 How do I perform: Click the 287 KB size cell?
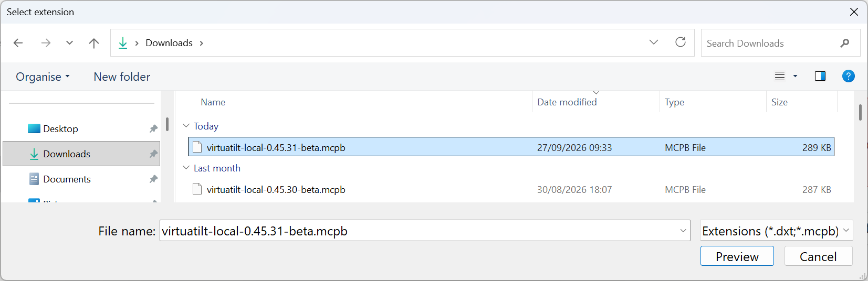(817, 190)
